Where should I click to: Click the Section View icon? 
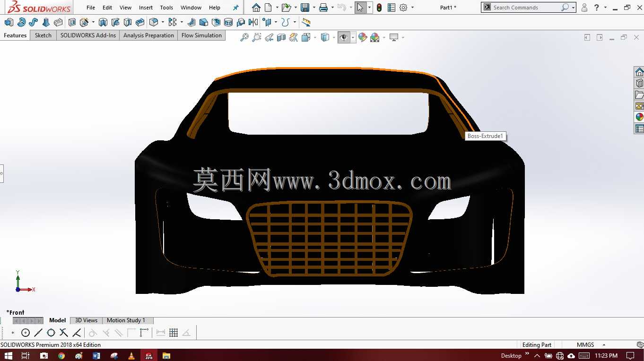[x=281, y=37]
